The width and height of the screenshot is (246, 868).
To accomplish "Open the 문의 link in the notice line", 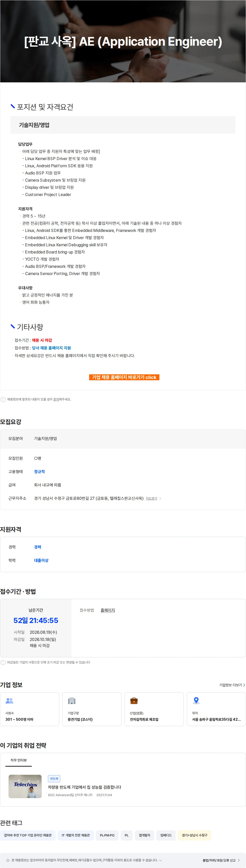I will pos(56,399).
